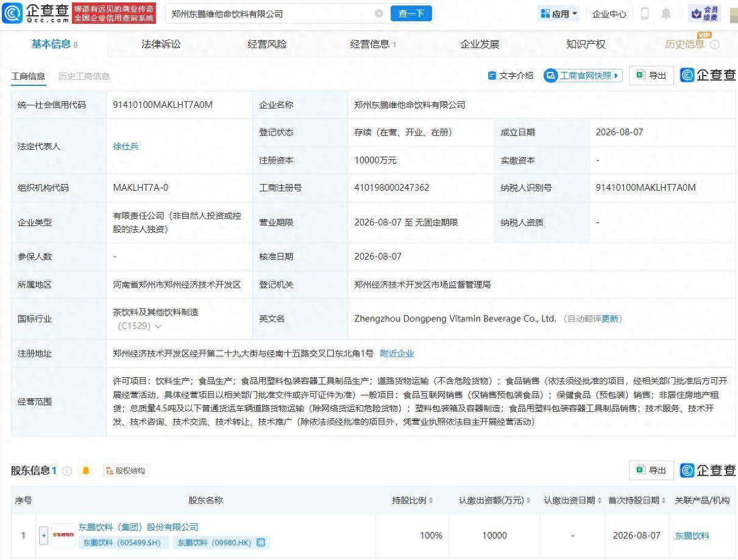Select the 历史工商信息 sub-tab
The width and height of the screenshot is (738, 560).
(84, 76)
